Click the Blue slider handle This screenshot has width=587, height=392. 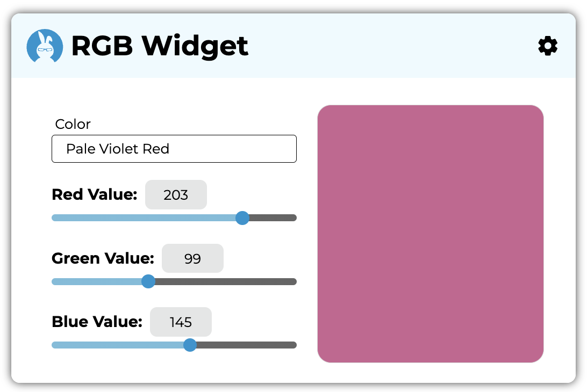190,345
